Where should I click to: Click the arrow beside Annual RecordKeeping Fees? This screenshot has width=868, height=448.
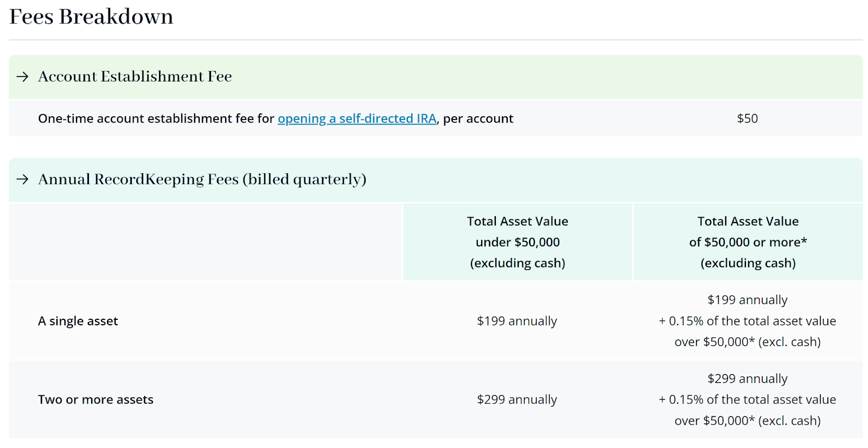[22, 179]
